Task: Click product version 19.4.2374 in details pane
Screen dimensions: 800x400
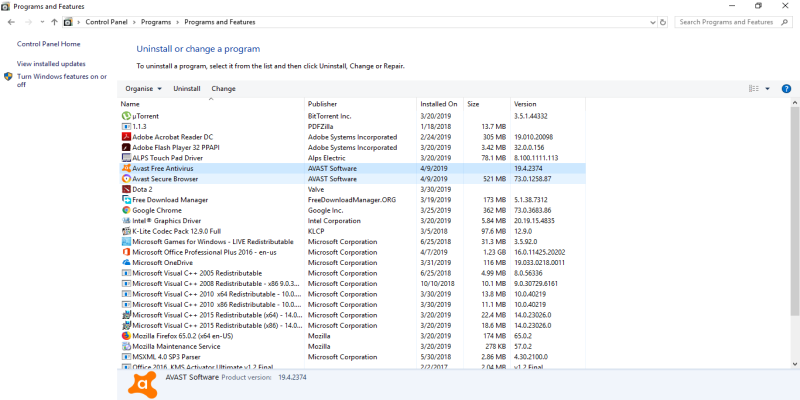Action: click(x=292, y=377)
